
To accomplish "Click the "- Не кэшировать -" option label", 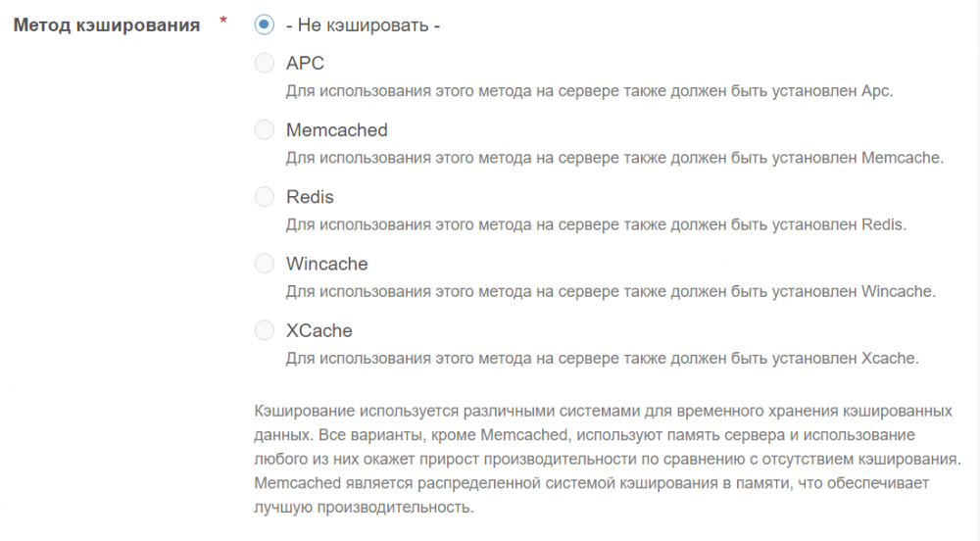I will (363, 25).
